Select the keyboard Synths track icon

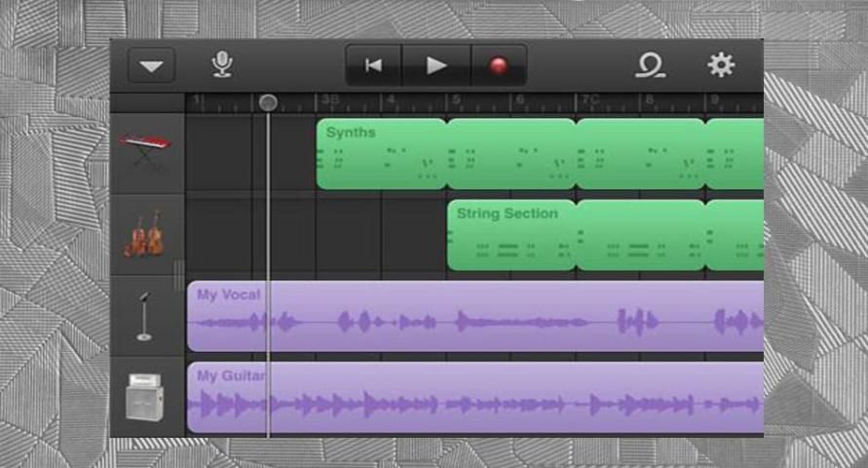click(145, 151)
